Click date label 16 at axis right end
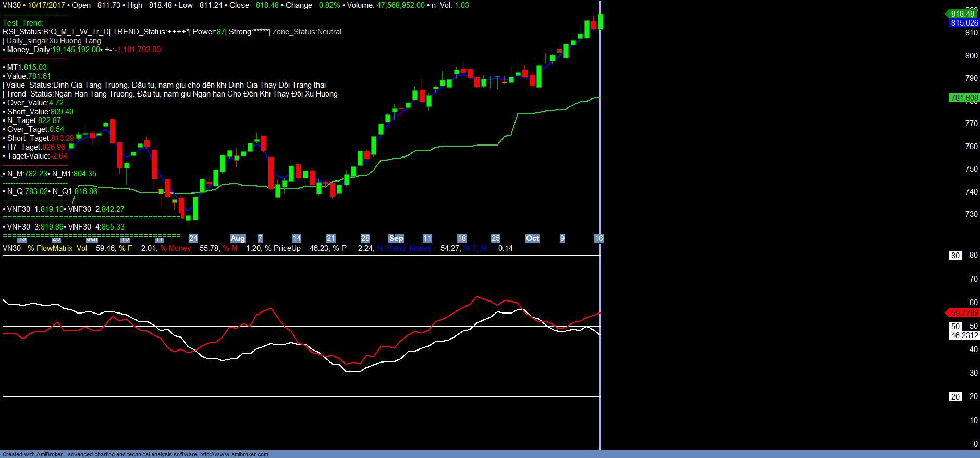 [x=598, y=238]
